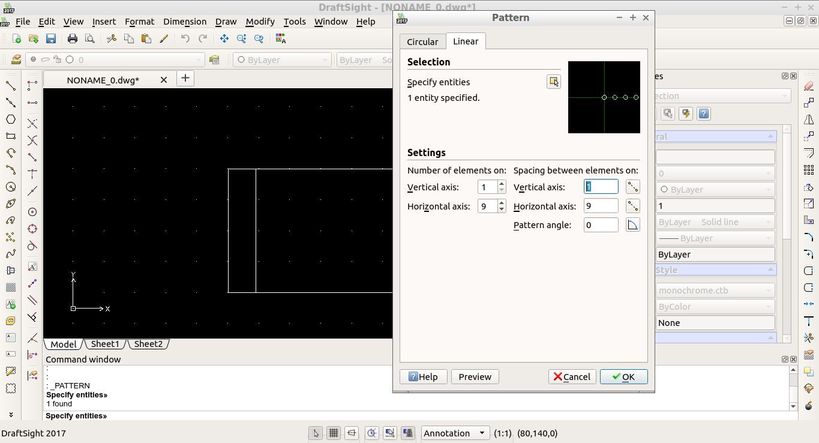Open Print Preview icon
The height and width of the screenshot is (443, 819).
tap(90, 39)
